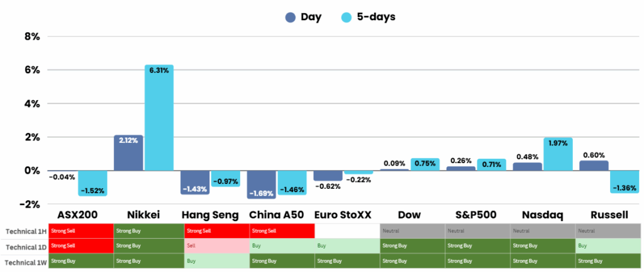644x272 pixels.
Task: Select the Technical 1H row header
Action: click(x=24, y=231)
